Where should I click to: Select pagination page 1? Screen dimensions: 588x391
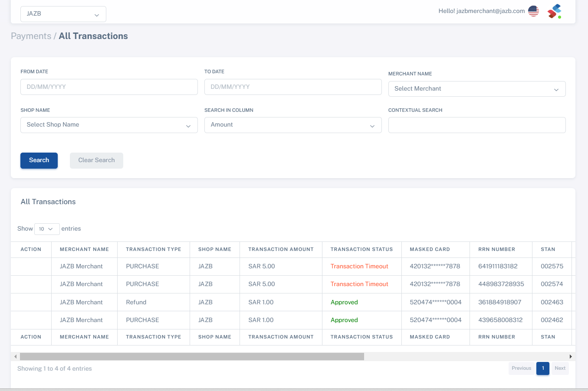pos(542,368)
